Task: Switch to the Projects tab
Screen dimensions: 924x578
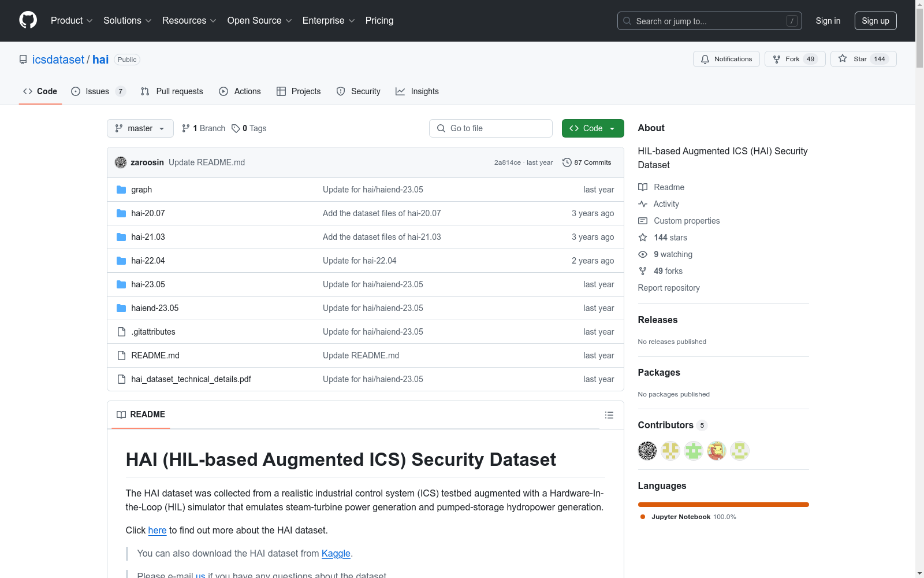Action: (x=299, y=91)
